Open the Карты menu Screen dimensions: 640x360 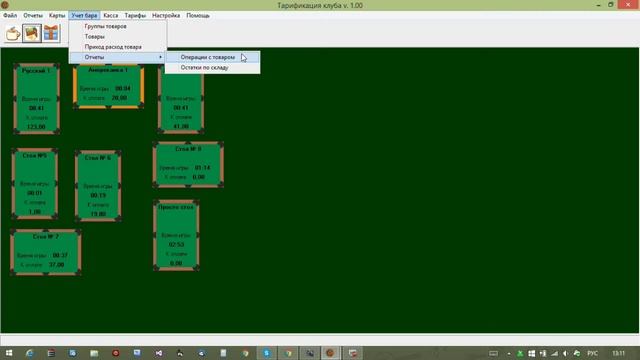pyautogui.click(x=57, y=16)
